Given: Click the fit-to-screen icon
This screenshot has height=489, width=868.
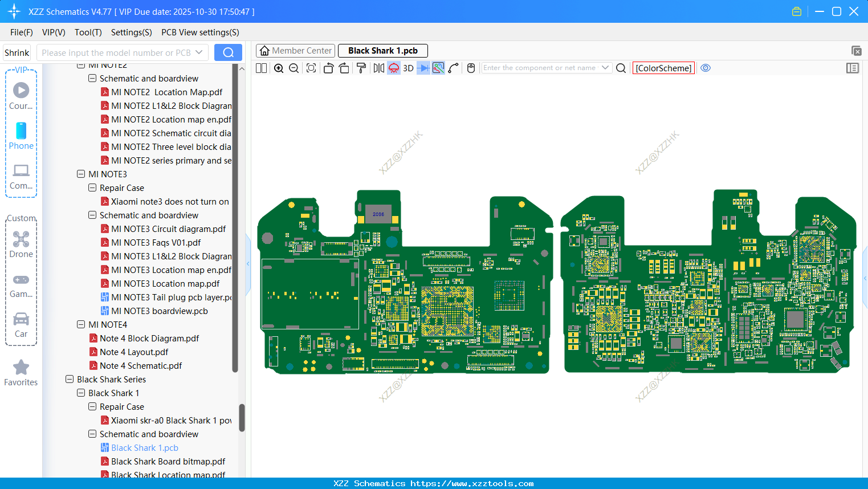Looking at the screenshot, I should (x=311, y=68).
